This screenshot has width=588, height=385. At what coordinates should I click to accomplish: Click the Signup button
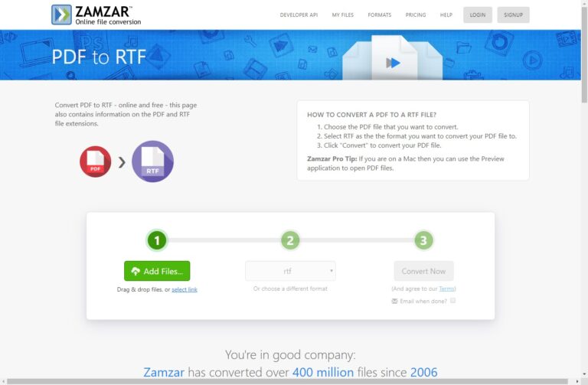pos(514,15)
